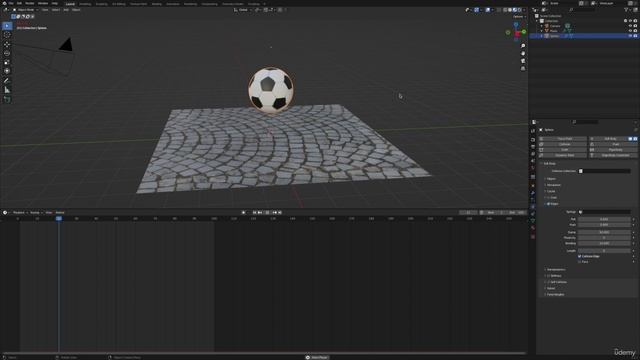Select the Measure tool
This screenshot has width=640, height=360.
7,90
